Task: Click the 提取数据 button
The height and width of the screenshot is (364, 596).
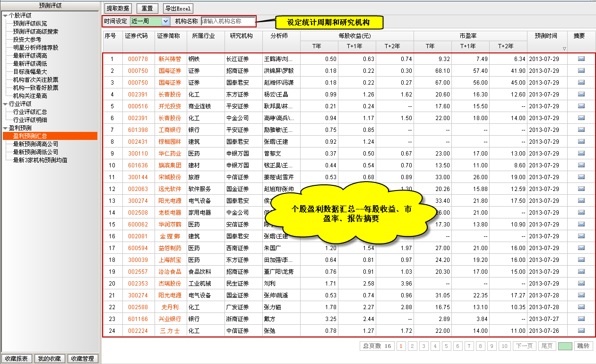Action: [x=118, y=9]
